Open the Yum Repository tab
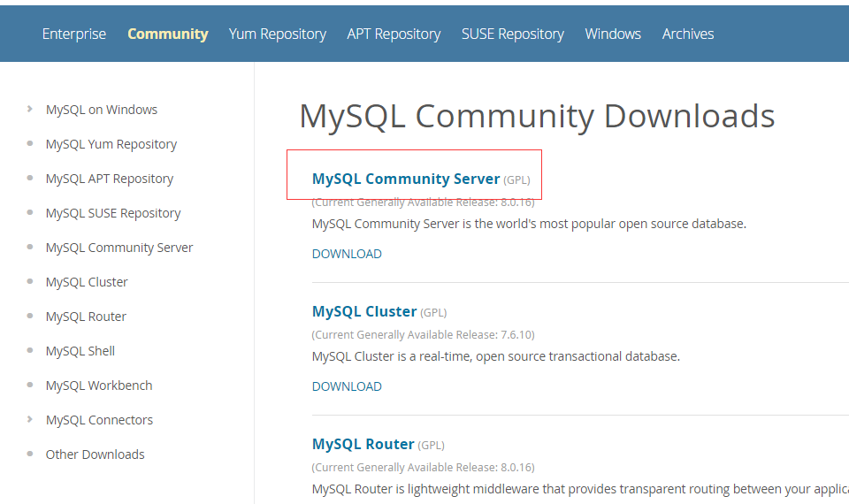Screen dimensions: 849x504 [x=277, y=34]
